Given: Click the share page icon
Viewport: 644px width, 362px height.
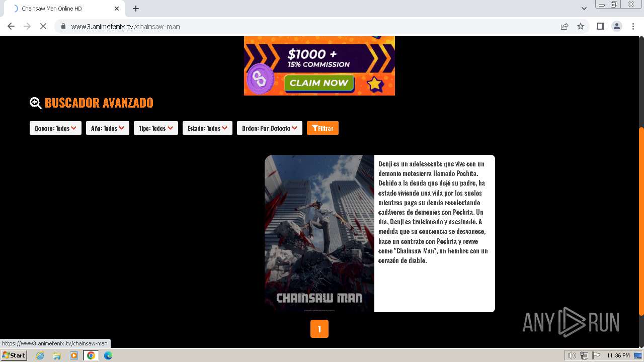Looking at the screenshot, I should [565, 26].
